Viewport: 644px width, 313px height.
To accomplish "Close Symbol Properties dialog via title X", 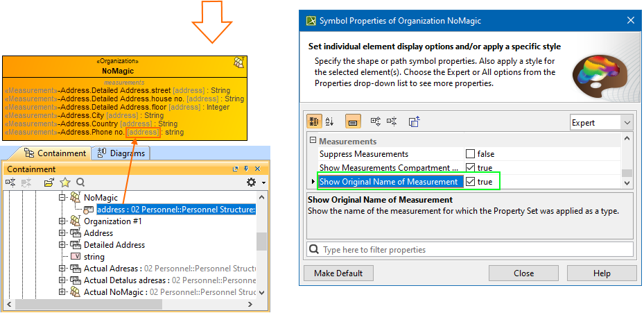I will click(x=630, y=21).
